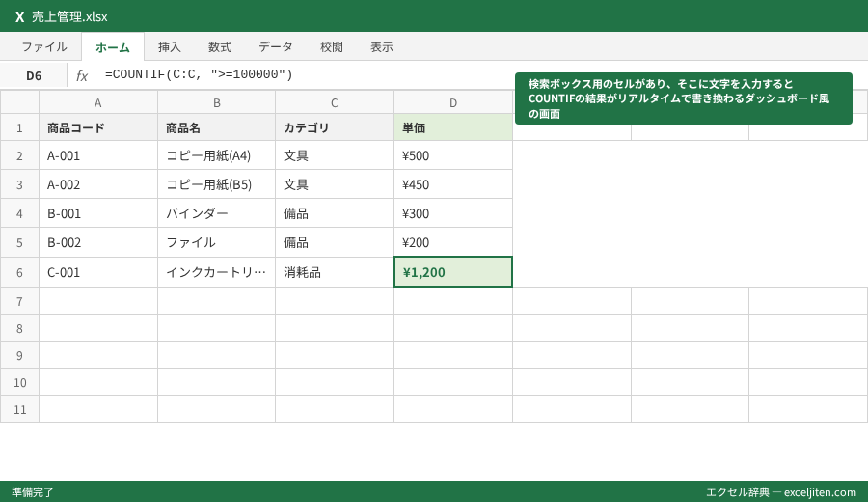This screenshot has width=868, height=502.
Task: Click the 商品名 header cell
Action: pos(216,127)
